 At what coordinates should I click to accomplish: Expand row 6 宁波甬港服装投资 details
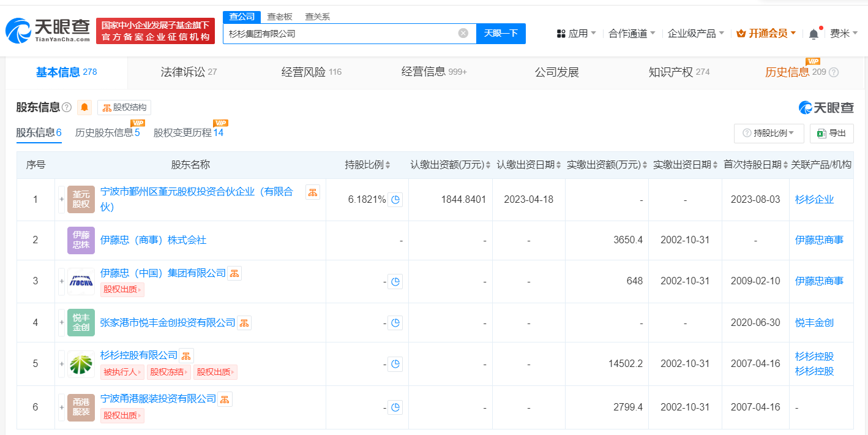[x=61, y=407]
